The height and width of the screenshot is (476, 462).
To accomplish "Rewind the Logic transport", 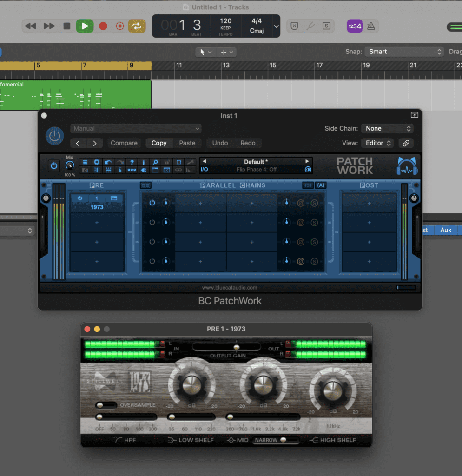I will point(30,26).
